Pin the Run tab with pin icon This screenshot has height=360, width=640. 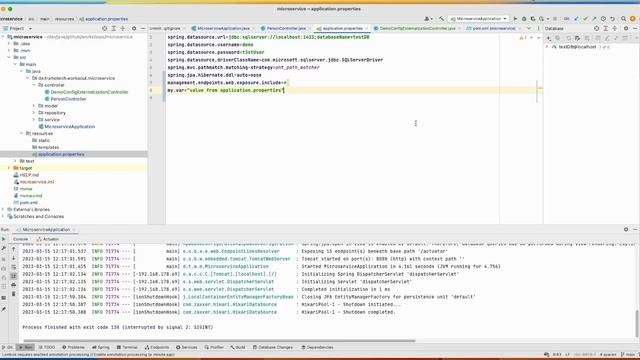[4, 309]
